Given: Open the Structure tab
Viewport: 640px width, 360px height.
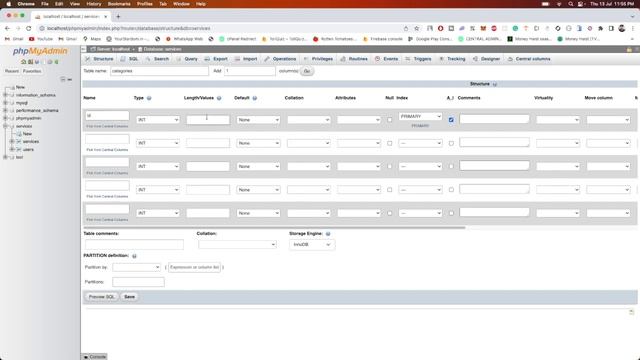Looking at the screenshot, I should point(99,59).
